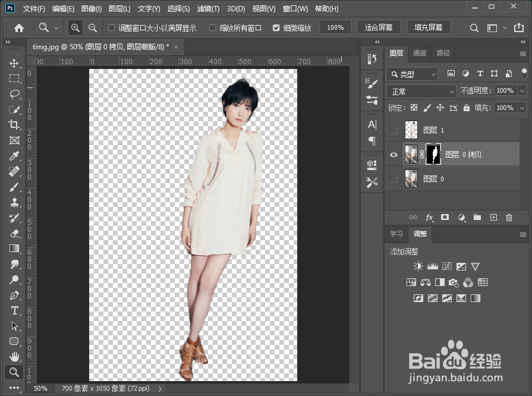
Task: Open Zoom tool preset dropdown arrow
Action: pyautogui.click(x=56, y=28)
